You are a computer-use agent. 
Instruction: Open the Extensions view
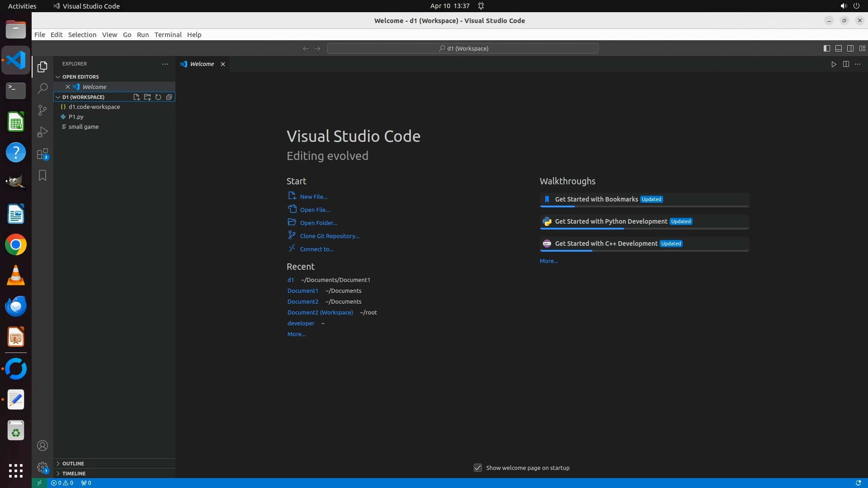(x=42, y=154)
